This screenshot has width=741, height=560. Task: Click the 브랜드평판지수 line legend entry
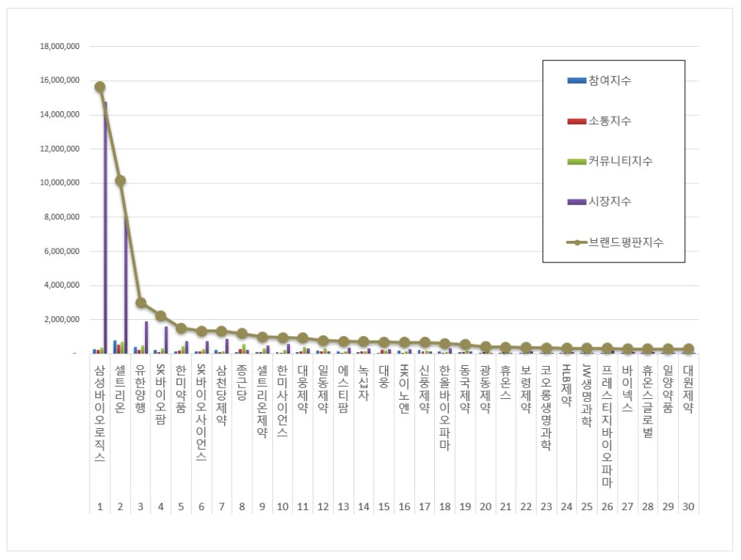(x=576, y=242)
